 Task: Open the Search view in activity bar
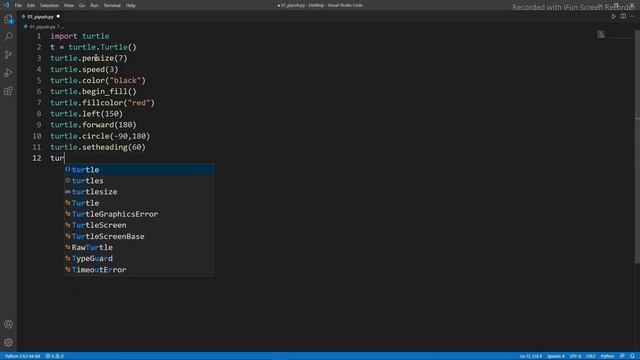[8, 37]
